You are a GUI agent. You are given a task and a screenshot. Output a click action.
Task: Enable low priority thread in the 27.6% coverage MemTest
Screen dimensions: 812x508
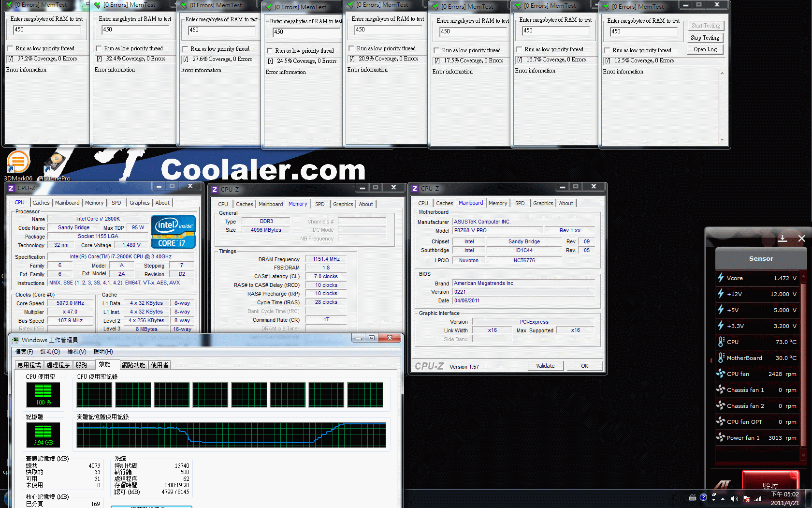[185, 49]
